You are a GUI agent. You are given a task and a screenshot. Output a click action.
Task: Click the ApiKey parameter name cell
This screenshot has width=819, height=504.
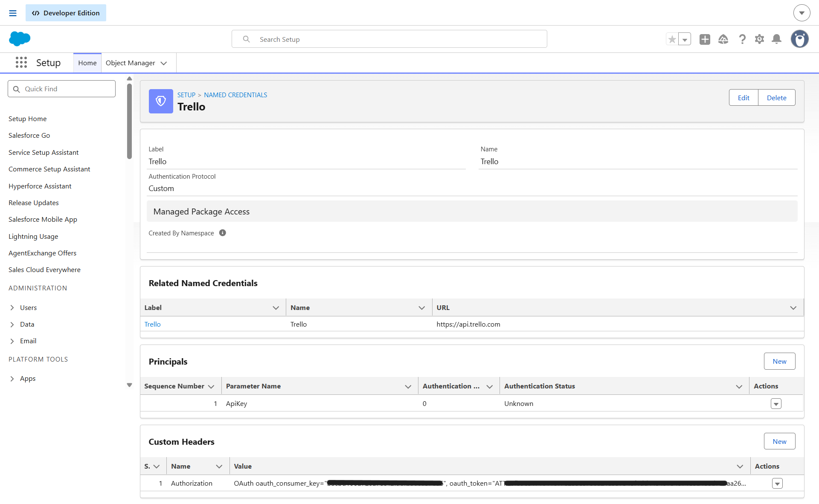coord(237,403)
